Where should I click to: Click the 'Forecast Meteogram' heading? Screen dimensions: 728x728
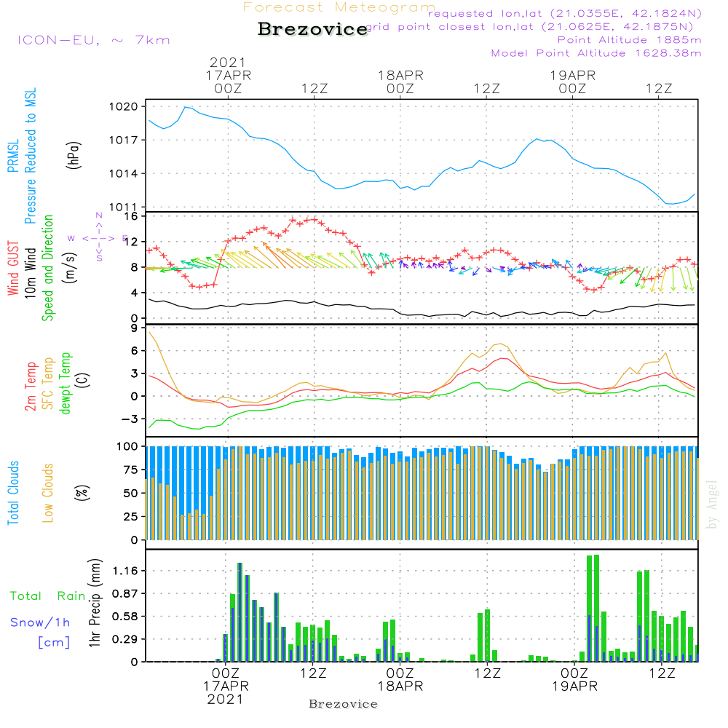339,7
